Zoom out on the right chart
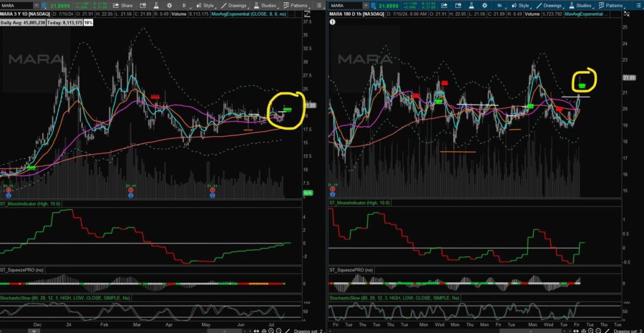Image resolution: width=644 pixels, height=333 pixels. (599, 330)
